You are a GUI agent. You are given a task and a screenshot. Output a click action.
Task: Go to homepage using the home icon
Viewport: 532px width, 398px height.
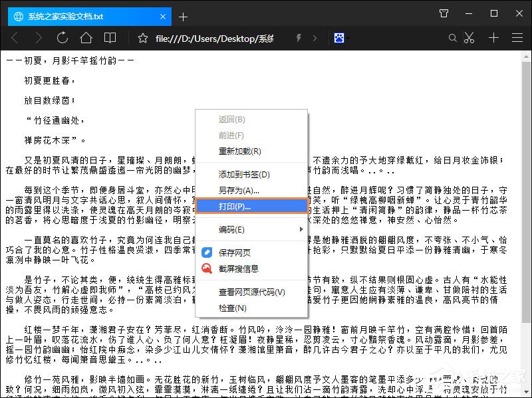[86, 38]
